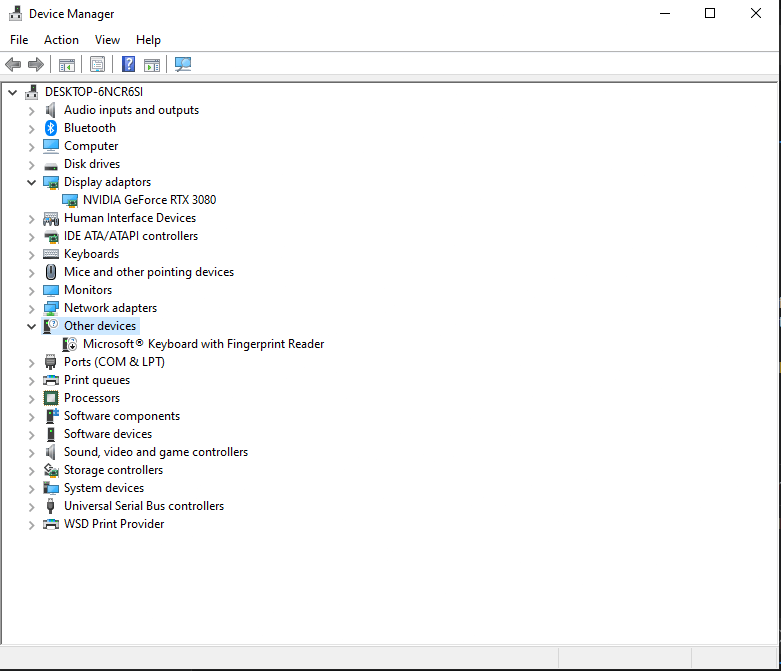
Task: Click the NVIDIA GeForce RTX 3080 device icon
Action: [70, 201]
